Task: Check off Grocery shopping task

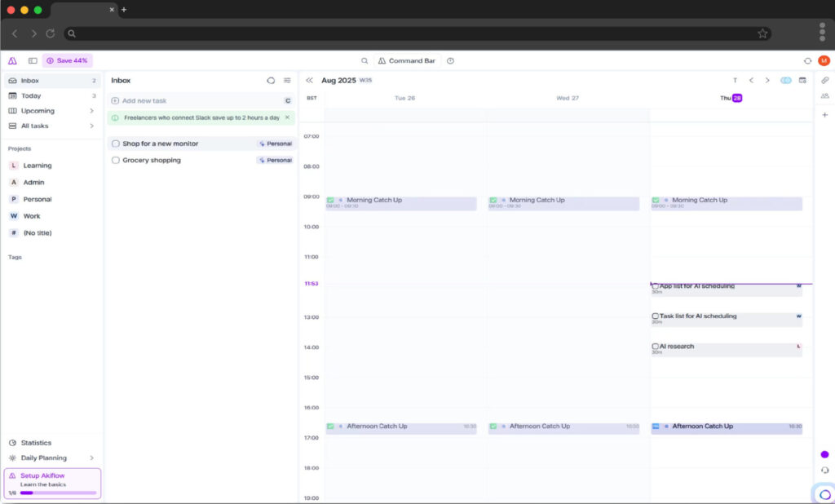Action: [x=116, y=161]
